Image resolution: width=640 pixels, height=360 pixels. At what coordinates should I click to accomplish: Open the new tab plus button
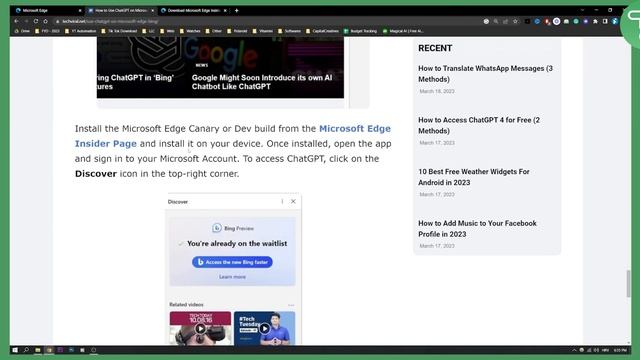tap(237, 11)
